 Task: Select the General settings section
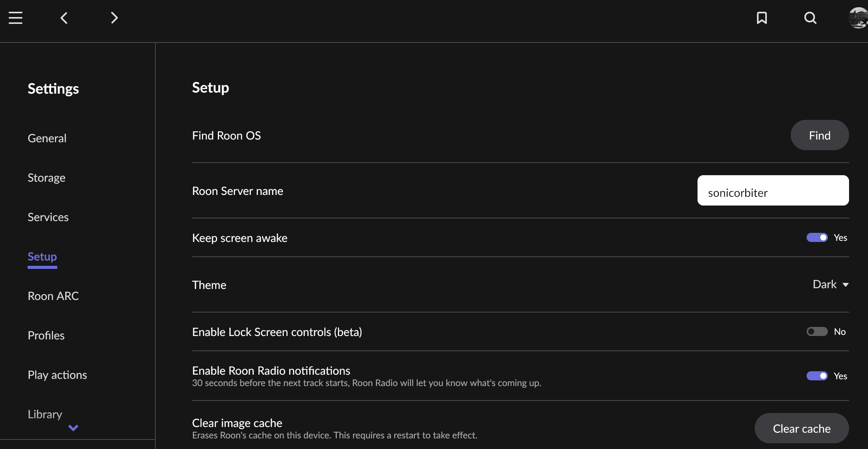[x=47, y=138]
